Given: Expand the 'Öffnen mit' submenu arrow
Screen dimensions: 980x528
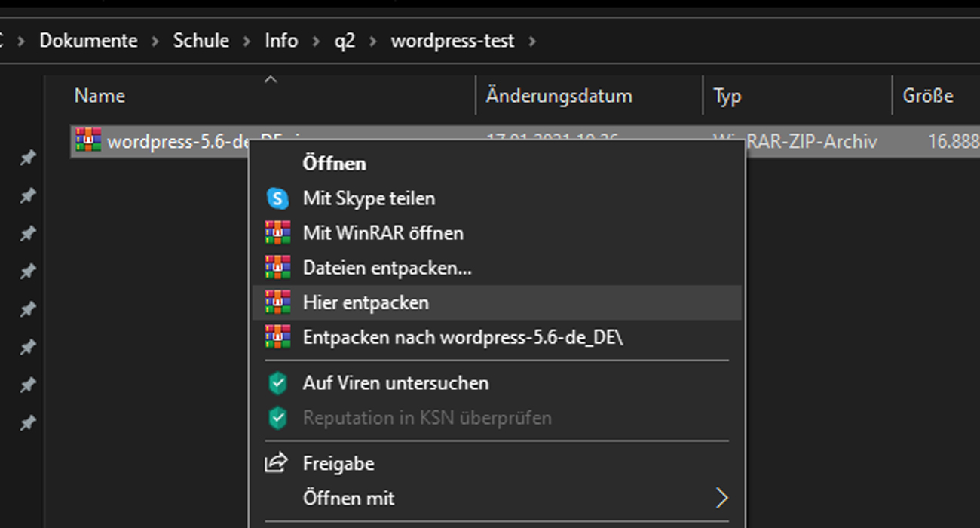Looking at the screenshot, I should [x=721, y=498].
